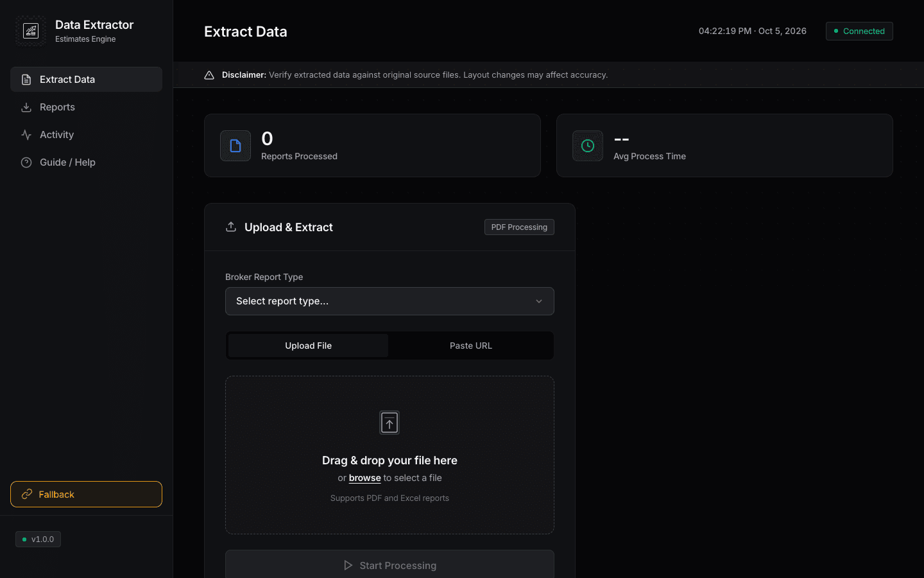Click the upload icon beside Upload & Extract
The image size is (924, 578).
231,227
